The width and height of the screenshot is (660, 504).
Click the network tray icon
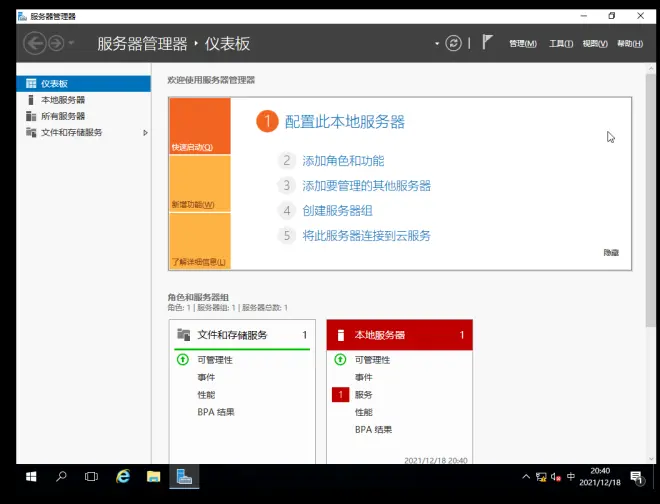click(541, 477)
